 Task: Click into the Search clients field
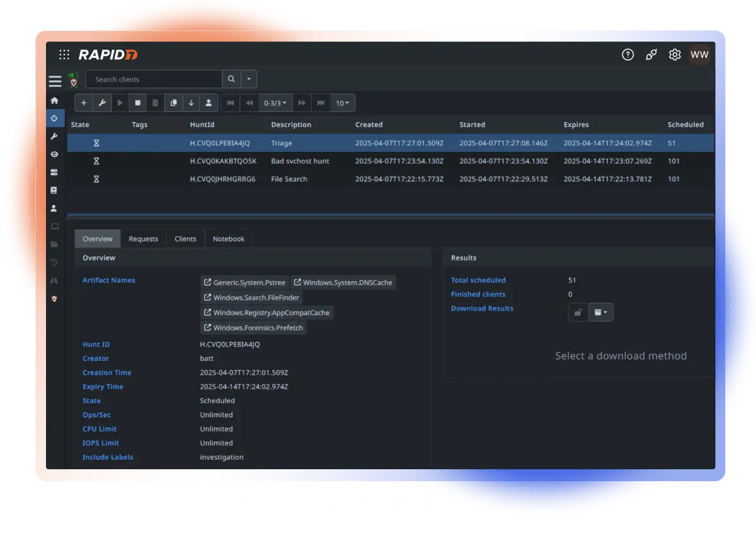154,79
